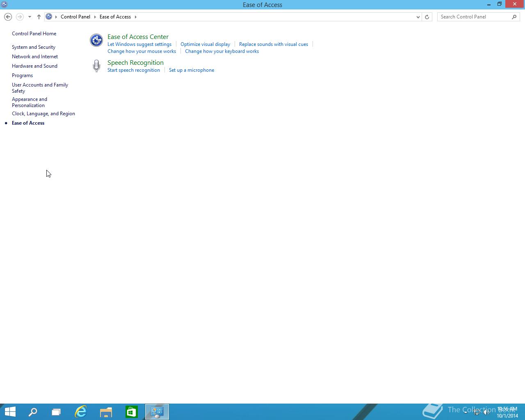Open Appearance and Personalization category
Screen dimensions: 525x420
click(x=30, y=102)
